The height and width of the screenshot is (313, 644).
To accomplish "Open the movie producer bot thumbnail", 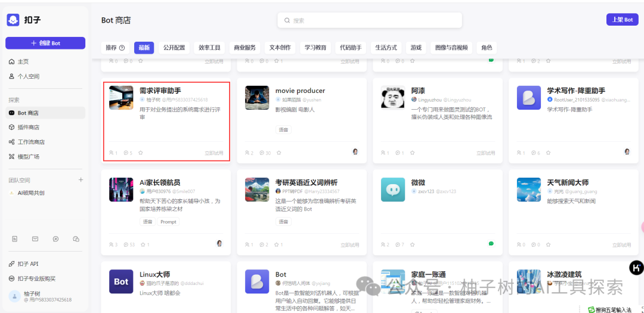I will point(257,98).
